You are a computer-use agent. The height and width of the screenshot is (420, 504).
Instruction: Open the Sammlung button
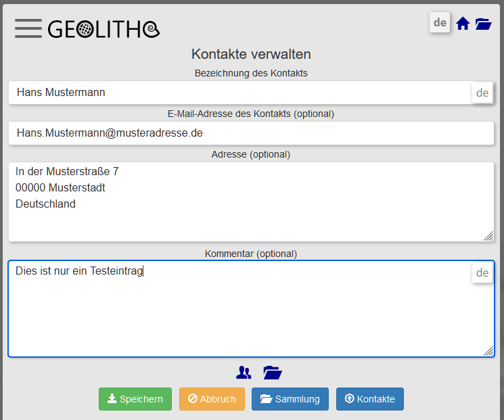[x=290, y=399]
